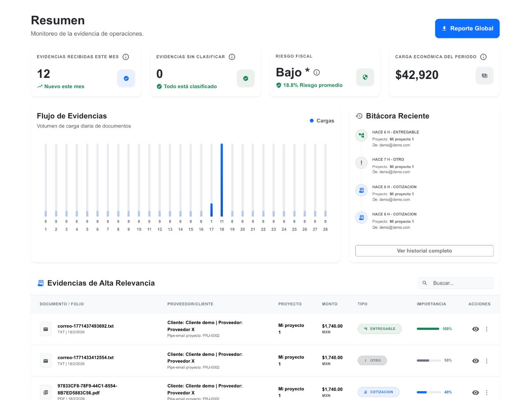The height and width of the screenshot is (400, 532).
Task: Click eye icon for the 97833CF8 PDF row
Action: (475, 393)
